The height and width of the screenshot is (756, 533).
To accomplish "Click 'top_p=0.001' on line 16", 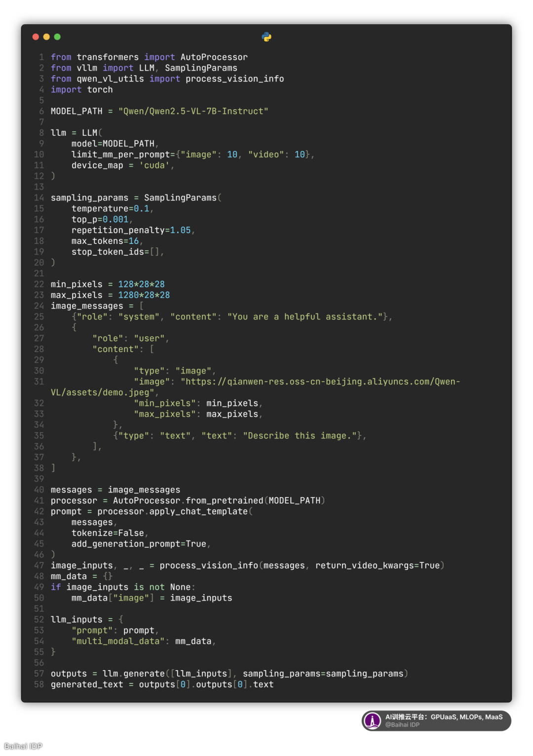I will point(100,220).
